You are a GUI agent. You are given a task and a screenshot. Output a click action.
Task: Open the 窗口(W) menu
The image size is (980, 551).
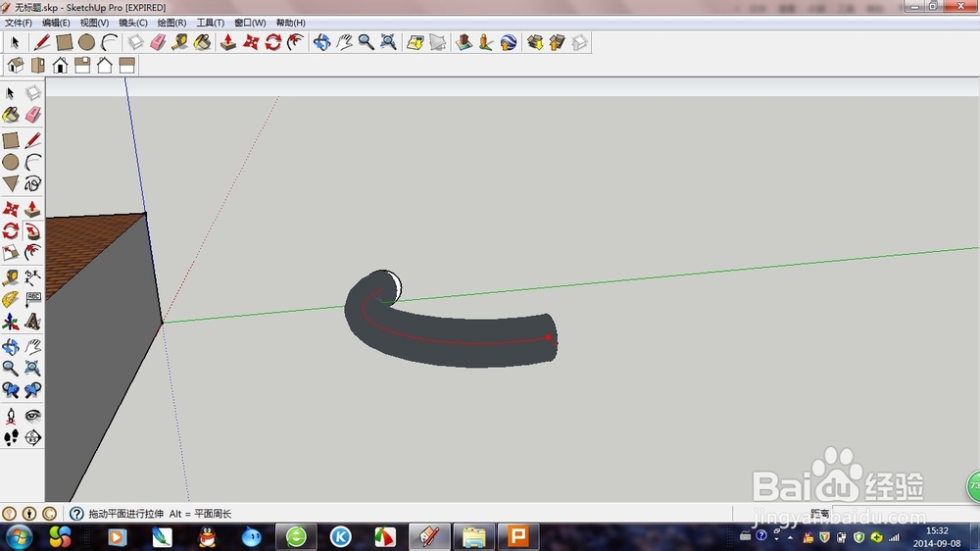250,23
